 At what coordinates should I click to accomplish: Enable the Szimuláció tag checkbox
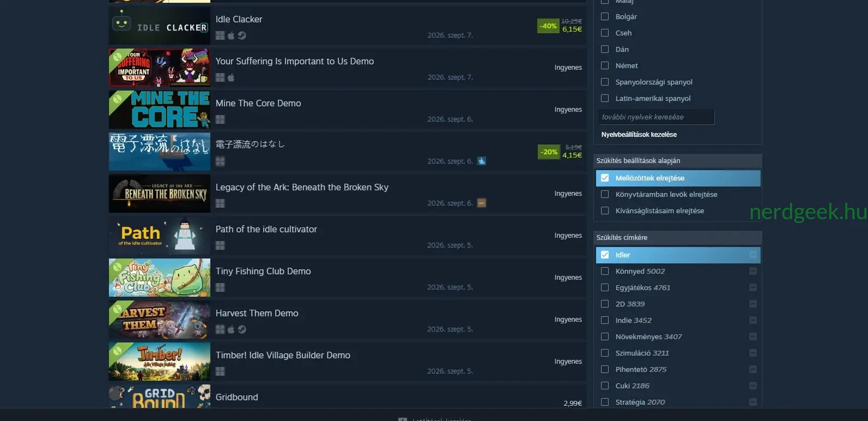pyautogui.click(x=605, y=353)
